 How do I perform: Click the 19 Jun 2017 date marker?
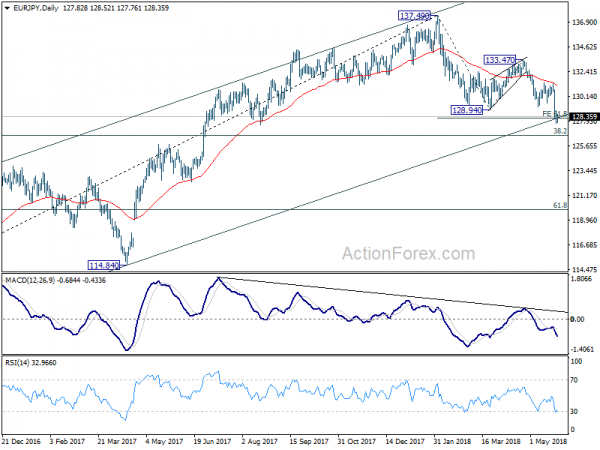[213, 441]
